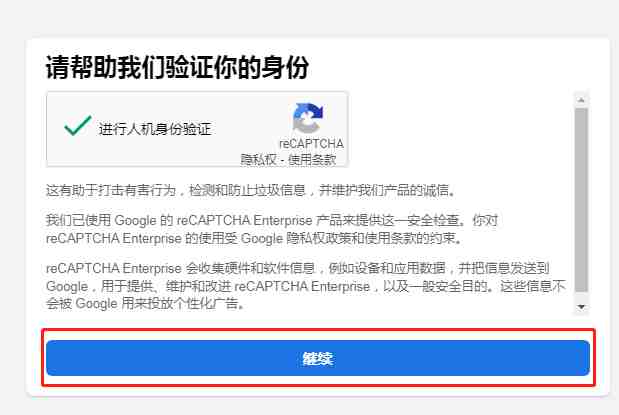Click the blue 继续 button
The image size is (619, 415).
(318, 358)
